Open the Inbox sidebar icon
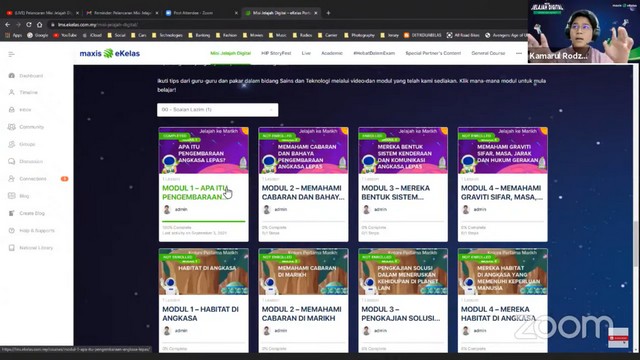The width and height of the screenshot is (640, 360). (x=11, y=110)
